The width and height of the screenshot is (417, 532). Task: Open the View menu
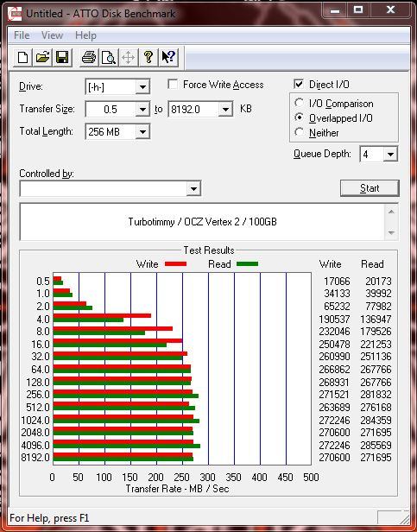[53, 35]
